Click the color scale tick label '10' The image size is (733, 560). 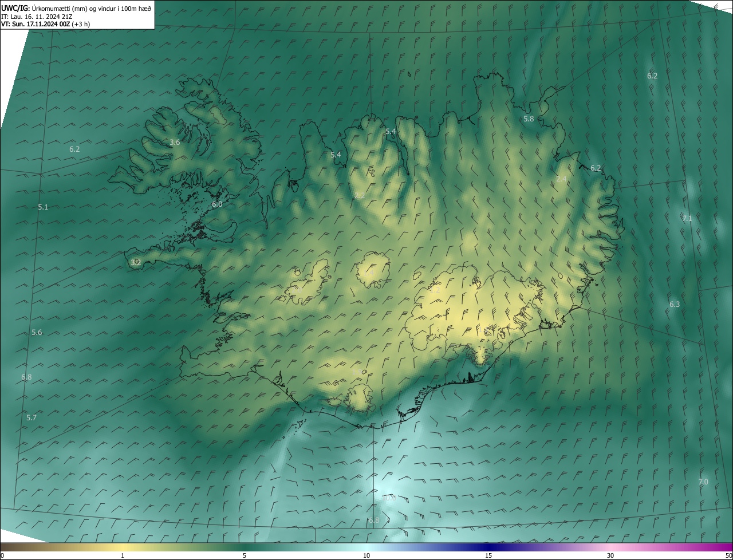click(x=366, y=555)
